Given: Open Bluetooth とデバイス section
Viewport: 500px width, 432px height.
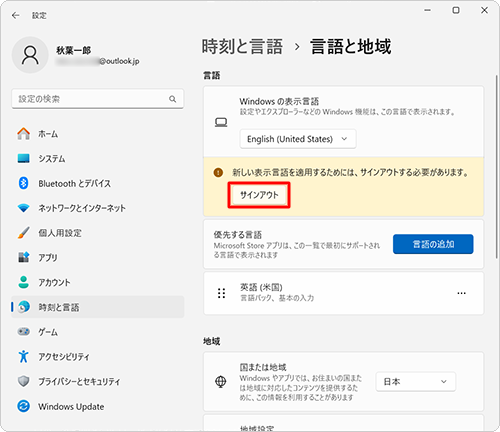Looking at the screenshot, I should pyautogui.click(x=98, y=183).
